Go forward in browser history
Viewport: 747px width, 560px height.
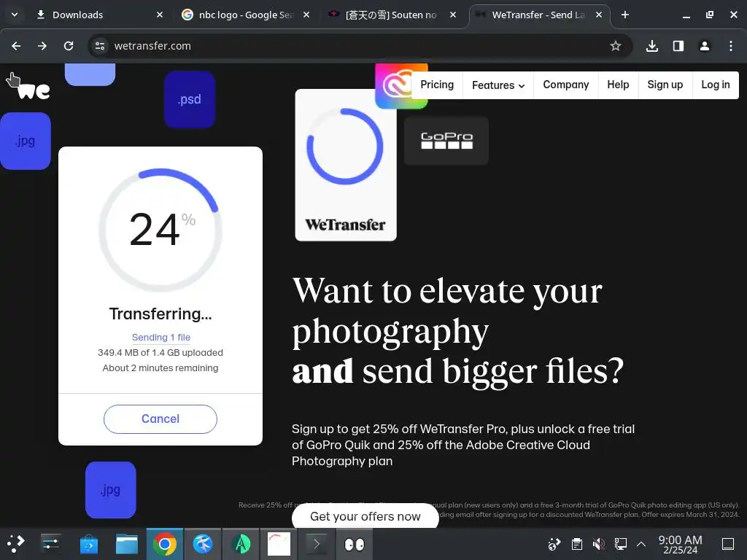tap(42, 46)
